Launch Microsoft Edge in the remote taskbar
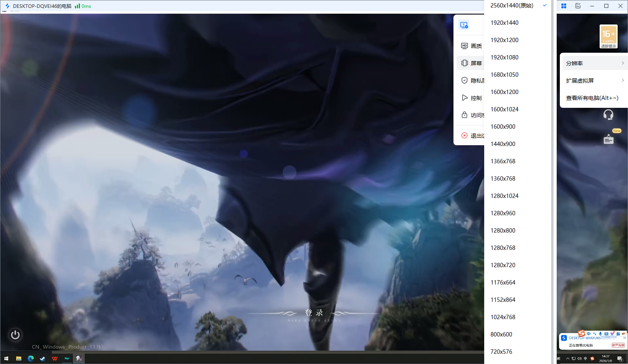The image size is (628, 364). 31,358
